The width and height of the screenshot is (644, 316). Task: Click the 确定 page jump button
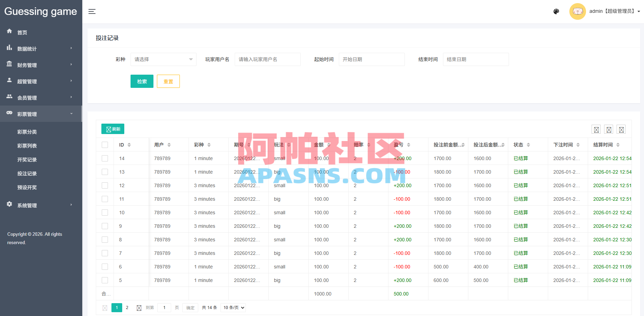(x=190, y=308)
